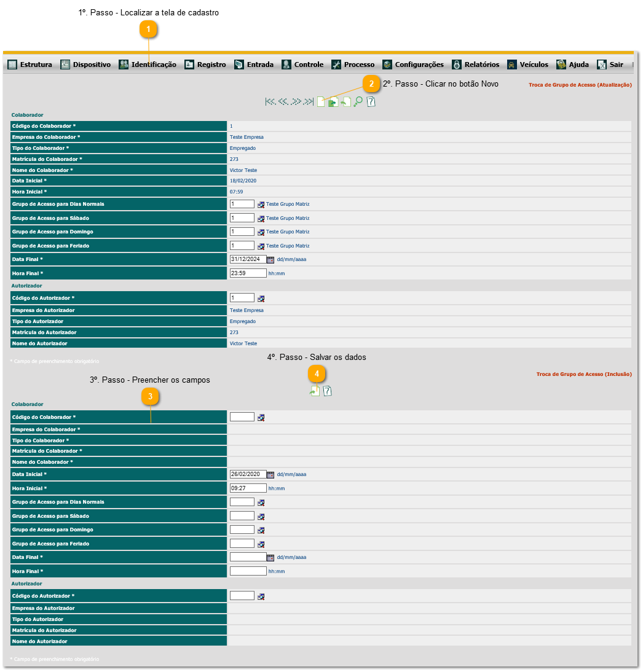Jump to the last record arrow
The height and width of the screenshot is (672, 643).
pos(309,102)
